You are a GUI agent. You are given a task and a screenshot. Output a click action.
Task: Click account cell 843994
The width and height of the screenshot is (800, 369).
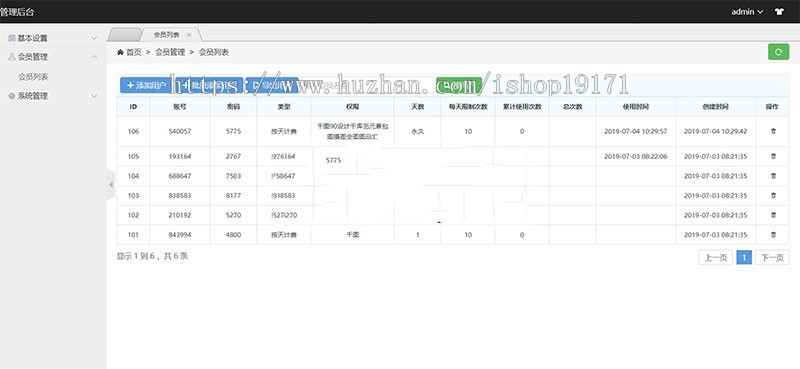[180, 235]
